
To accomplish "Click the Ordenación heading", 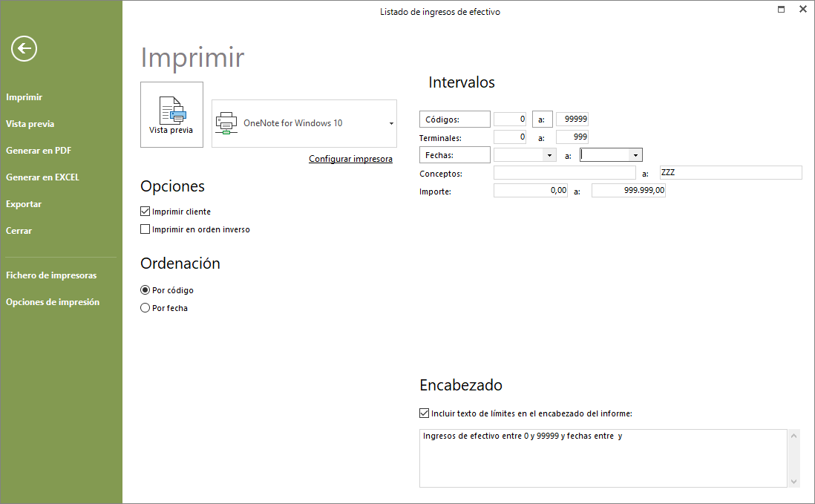I will click(180, 264).
